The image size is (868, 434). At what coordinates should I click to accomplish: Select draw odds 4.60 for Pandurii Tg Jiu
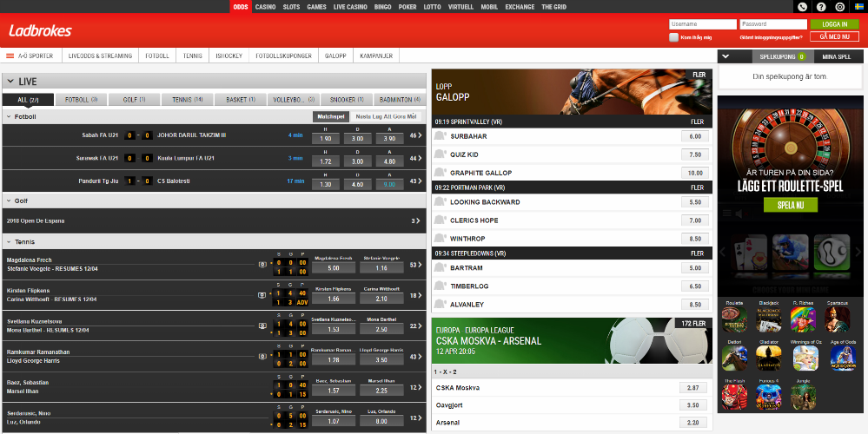[x=358, y=183]
